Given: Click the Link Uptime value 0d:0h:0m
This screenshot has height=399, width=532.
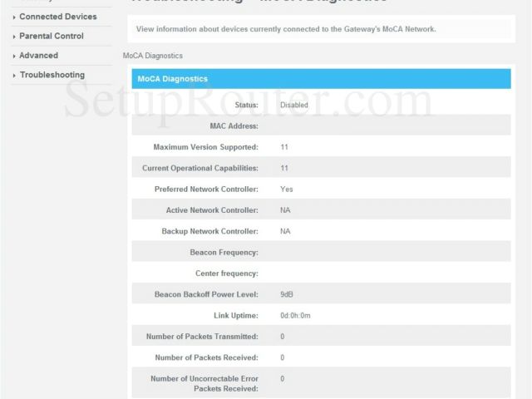Looking at the screenshot, I should (295, 316).
